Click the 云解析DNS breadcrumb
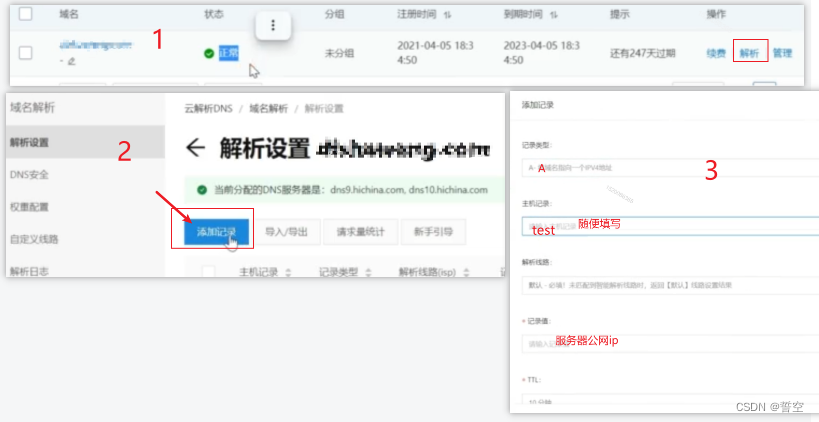Image resolution: width=819 pixels, height=422 pixels. coord(208,109)
